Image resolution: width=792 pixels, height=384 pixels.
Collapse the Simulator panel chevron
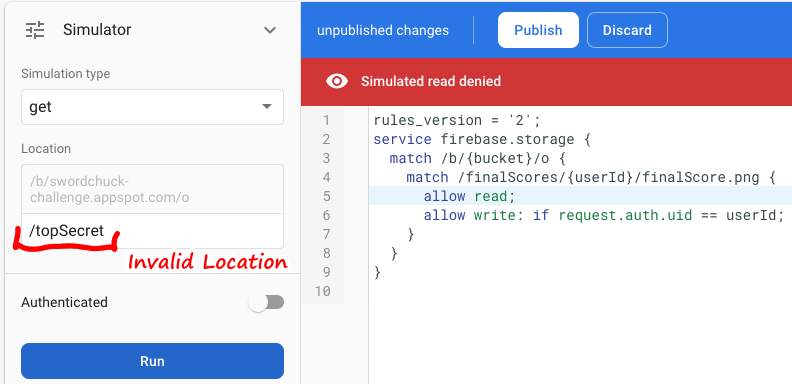(x=270, y=30)
